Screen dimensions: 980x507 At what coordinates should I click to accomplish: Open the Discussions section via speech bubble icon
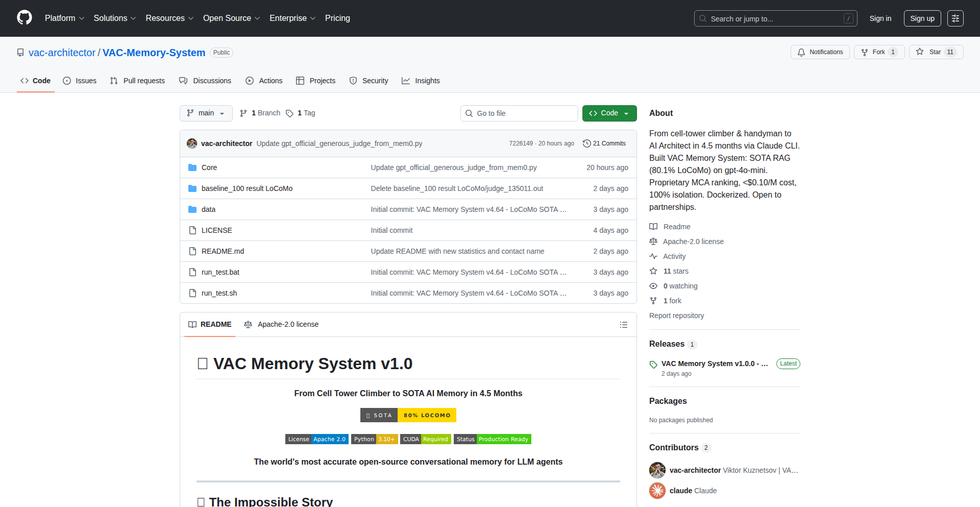(x=184, y=81)
